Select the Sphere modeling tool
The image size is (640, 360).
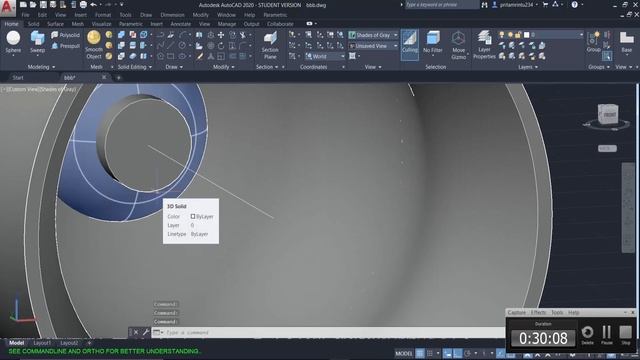[x=13, y=42]
